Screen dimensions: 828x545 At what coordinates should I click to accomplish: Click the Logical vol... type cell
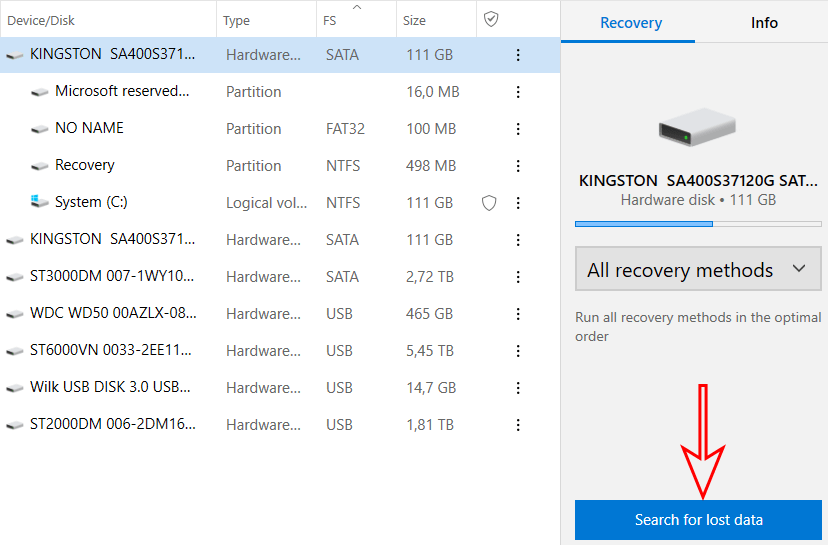coord(267,203)
